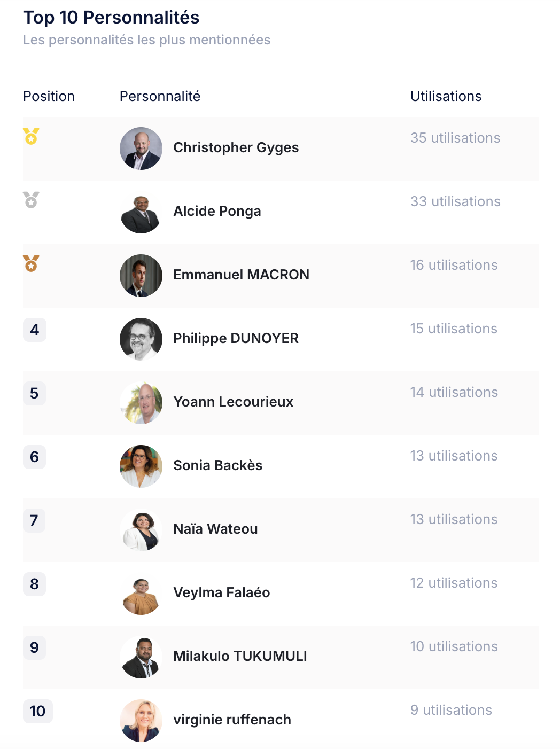
Task: Click virginie ruffenach's profile picture
Action: 141,721
